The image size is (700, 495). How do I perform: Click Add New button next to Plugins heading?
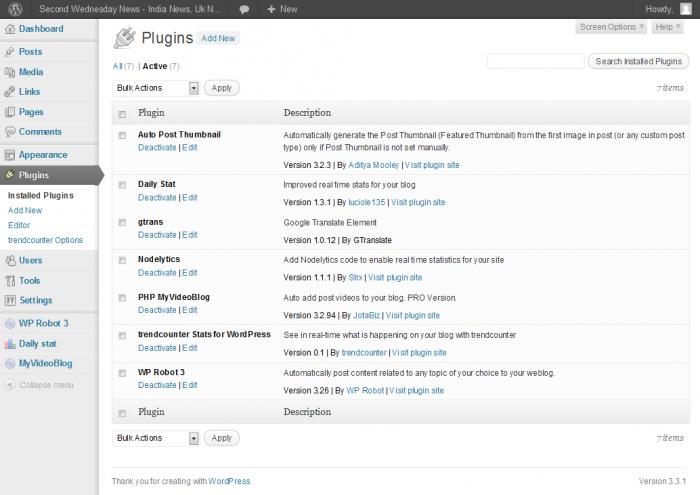[x=218, y=38]
